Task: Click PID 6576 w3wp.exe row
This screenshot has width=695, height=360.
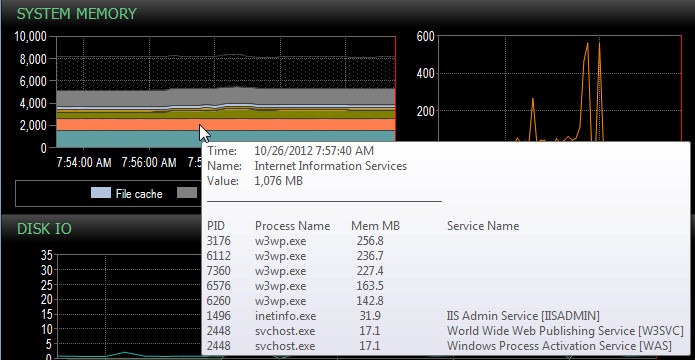Action: pos(295,286)
